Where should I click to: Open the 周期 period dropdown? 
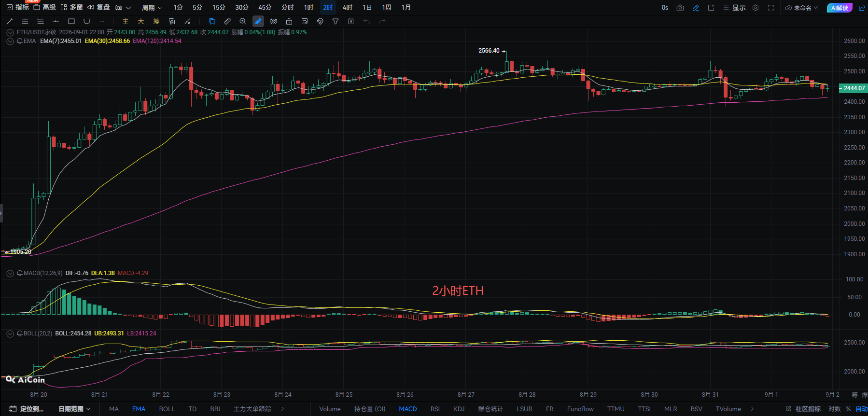(152, 8)
